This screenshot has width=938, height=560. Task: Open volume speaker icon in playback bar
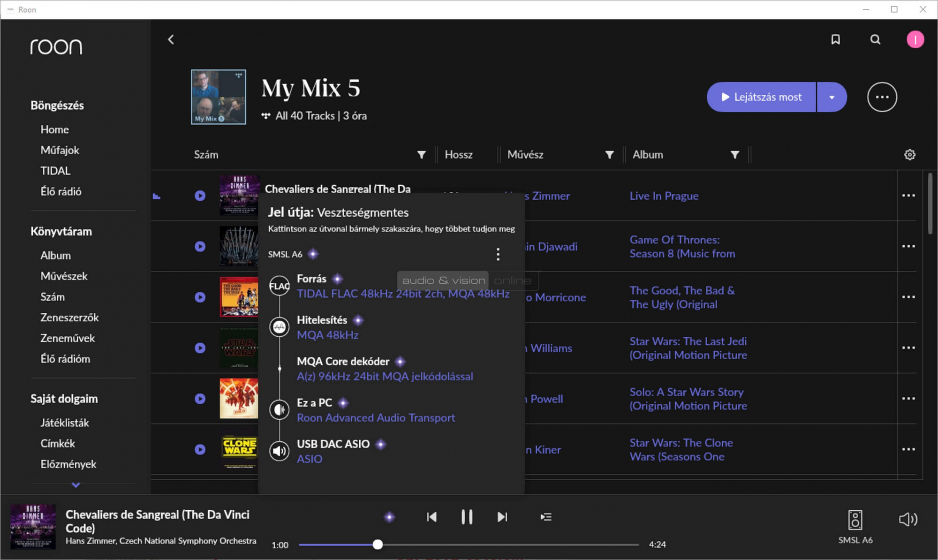pos(908,519)
